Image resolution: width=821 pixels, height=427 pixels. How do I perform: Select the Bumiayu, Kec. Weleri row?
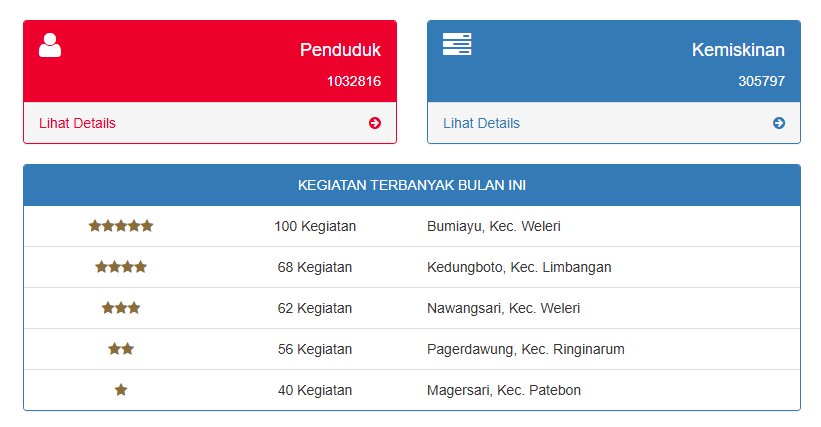pos(412,226)
